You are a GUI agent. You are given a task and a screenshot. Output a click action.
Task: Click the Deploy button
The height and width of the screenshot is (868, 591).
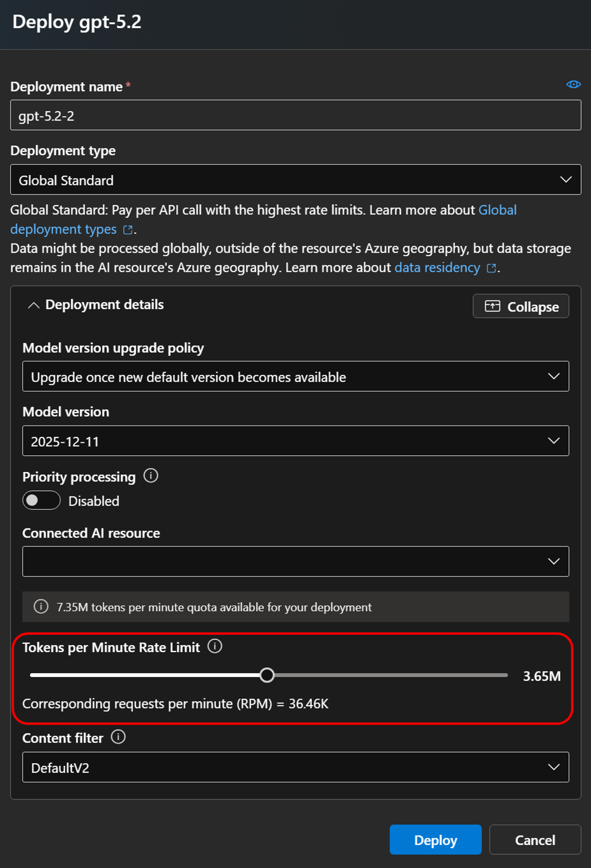point(436,840)
